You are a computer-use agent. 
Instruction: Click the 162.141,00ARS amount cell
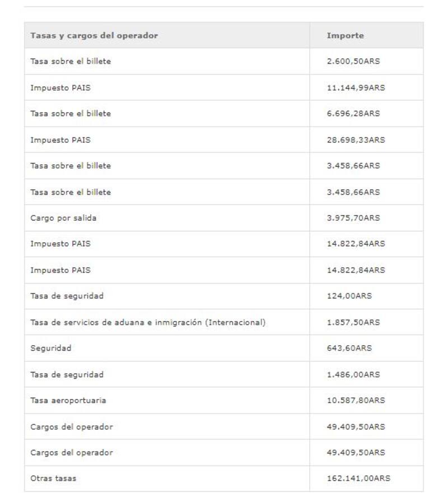pyautogui.click(x=358, y=478)
